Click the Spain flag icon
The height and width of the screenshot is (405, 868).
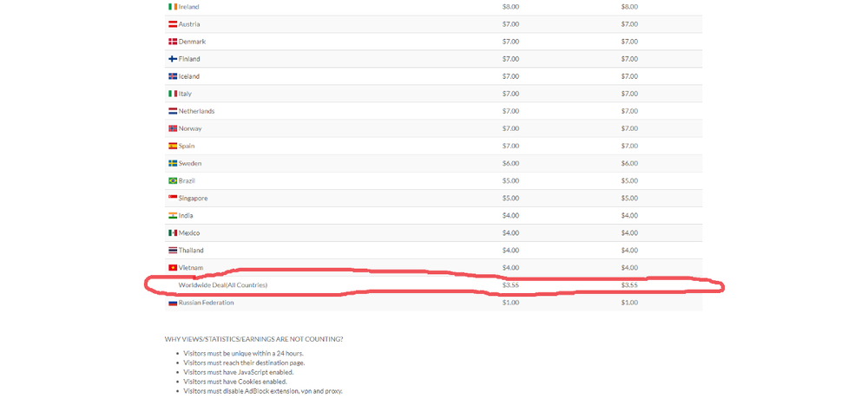tap(172, 146)
